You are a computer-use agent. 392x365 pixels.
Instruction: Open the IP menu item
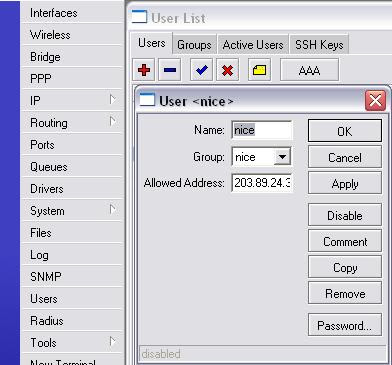[x=72, y=100]
